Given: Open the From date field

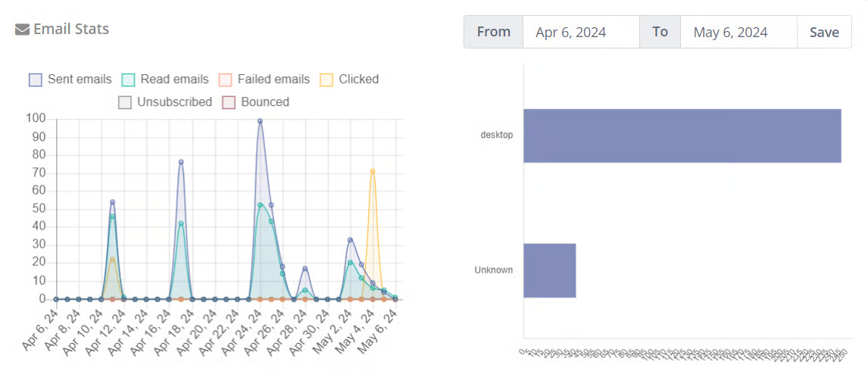Looking at the screenshot, I should [x=581, y=33].
